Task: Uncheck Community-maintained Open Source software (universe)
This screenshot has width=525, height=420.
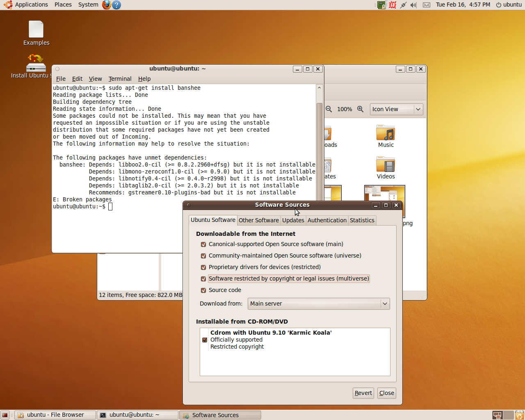Action: pos(203,256)
